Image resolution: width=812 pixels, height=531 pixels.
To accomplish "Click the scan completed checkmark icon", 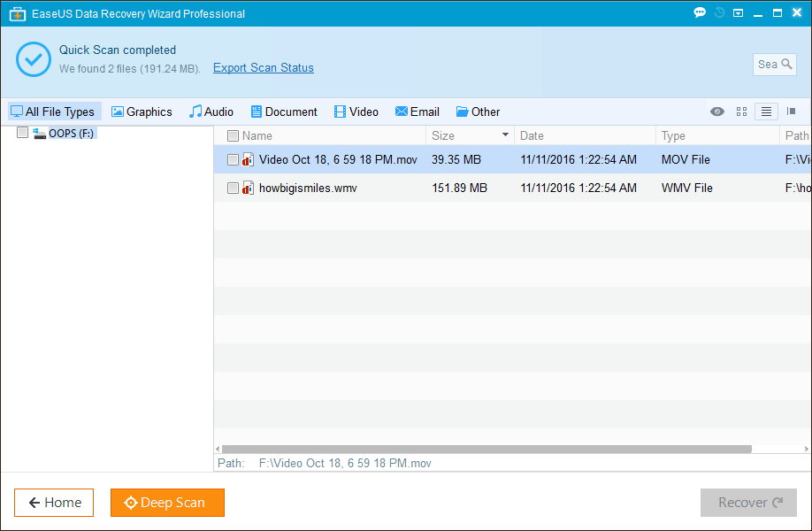I will click(34, 59).
